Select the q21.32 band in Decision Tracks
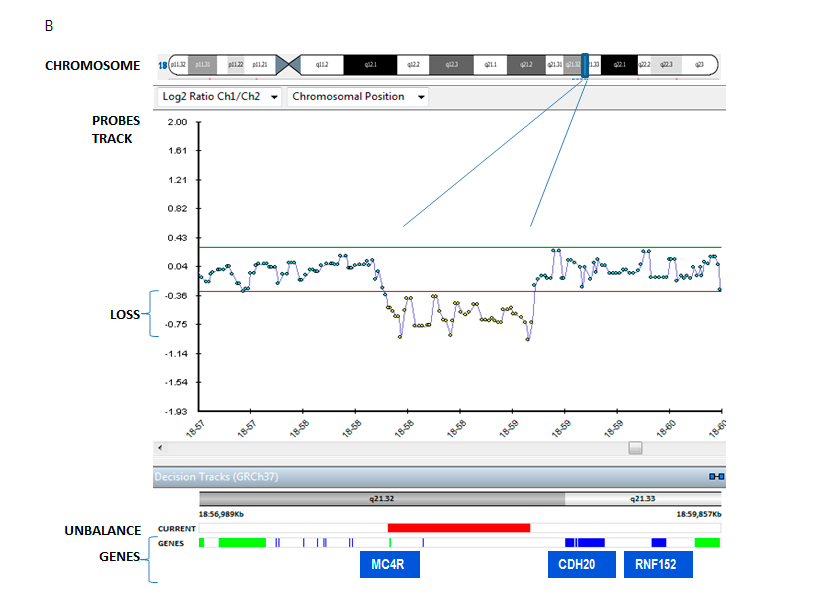This screenshot has width=823, height=600. [x=382, y=498]
